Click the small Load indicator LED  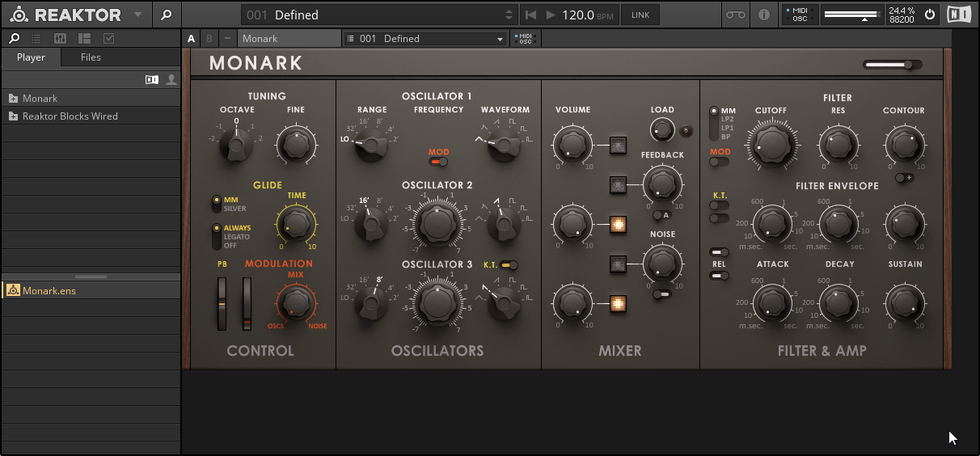tap(686, 130)
